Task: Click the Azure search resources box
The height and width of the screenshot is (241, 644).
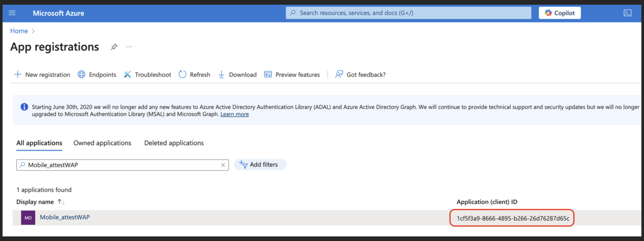Action: click(408, 13)
